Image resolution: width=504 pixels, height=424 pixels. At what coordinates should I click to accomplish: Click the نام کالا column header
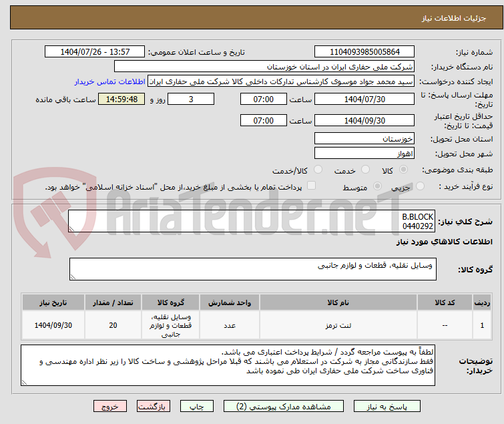pos(338,302)
